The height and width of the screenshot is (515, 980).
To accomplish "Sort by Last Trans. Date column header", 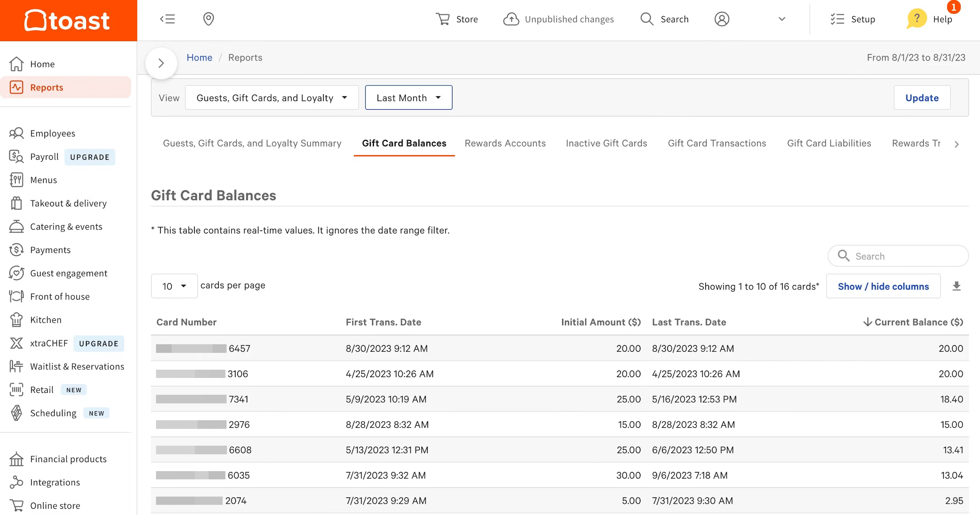I will (689, 322).
